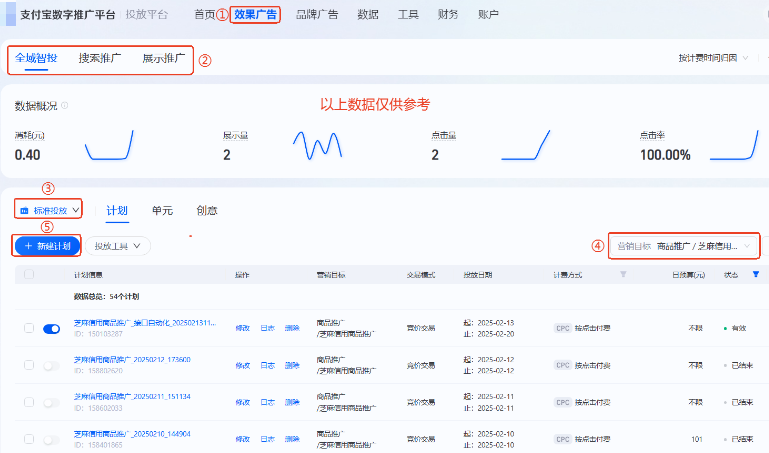The height and width of the screenshot is (453, 769).
Task: Select the 单元 tab
Action: (162, 210)
